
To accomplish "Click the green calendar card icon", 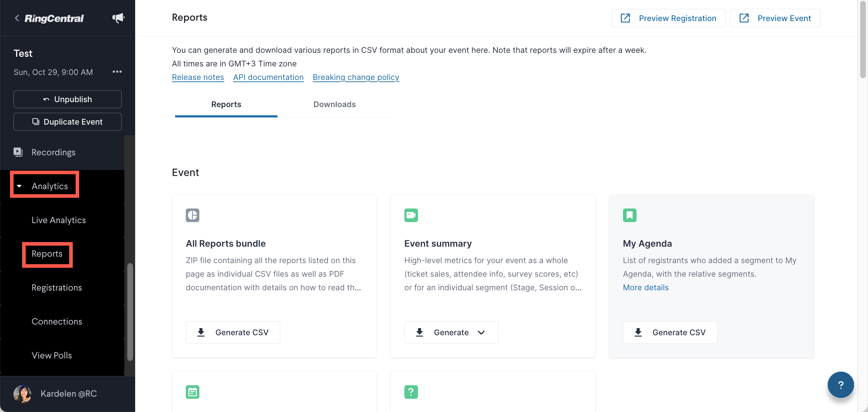I will (x=193, y=392).
